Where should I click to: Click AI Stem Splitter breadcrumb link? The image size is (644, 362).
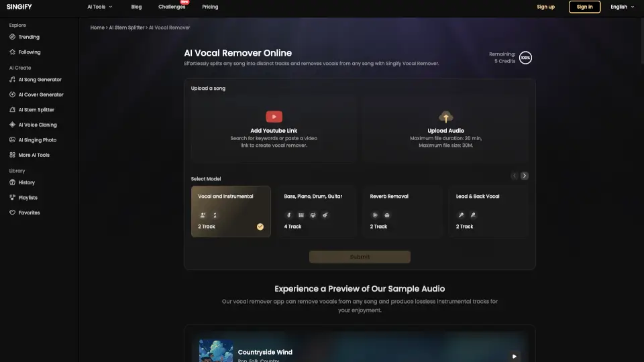click(x=127, y=27)
